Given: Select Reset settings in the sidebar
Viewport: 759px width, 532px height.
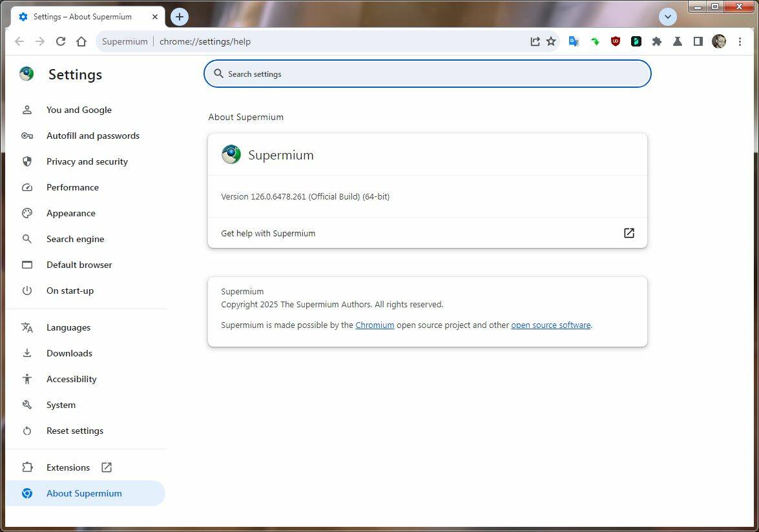Looking at the screenshot, I should pos(86,431).
